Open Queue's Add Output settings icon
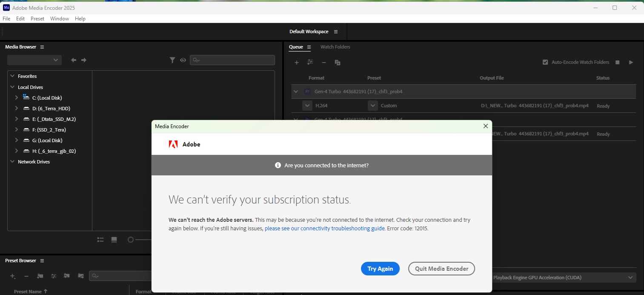Viewport: 644px width, 295px height. click(310, 62)
